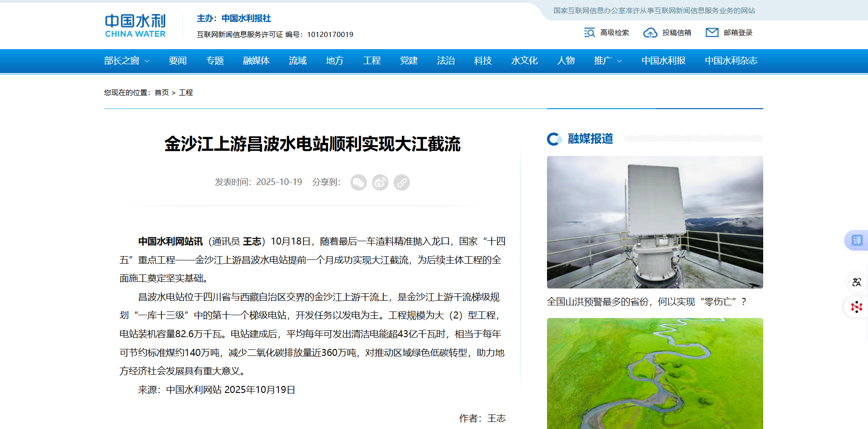The width and height of the screenshot is (868, 429).
Task: Click the email login envelope icon
Action: click(712, 32)
